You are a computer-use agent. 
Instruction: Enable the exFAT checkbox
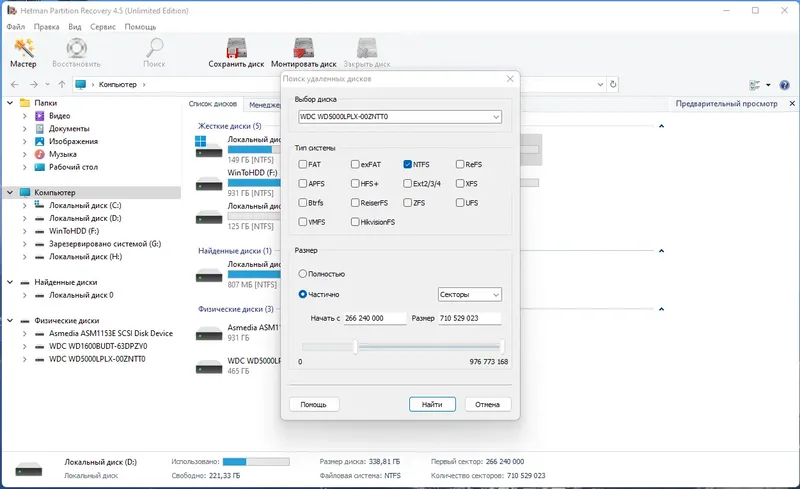click(x=355, y=164)
